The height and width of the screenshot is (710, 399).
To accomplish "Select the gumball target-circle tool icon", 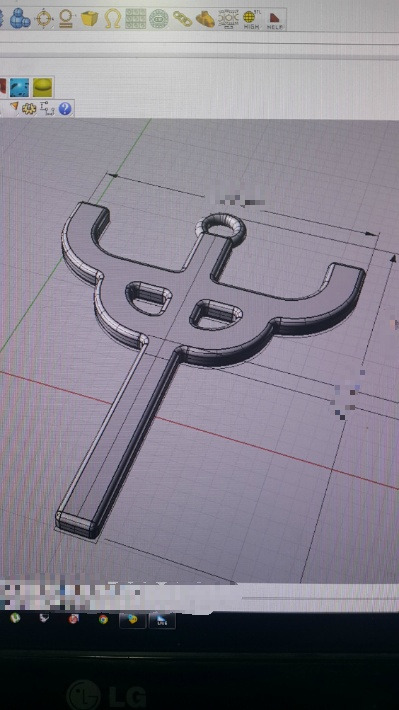I will [44, 19].
